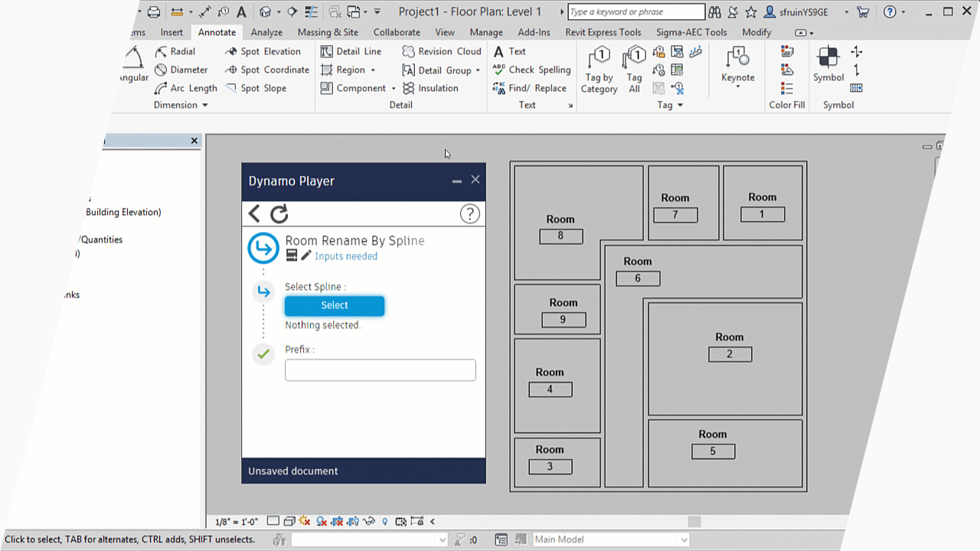
Task: Click the Tag All button
Action: [x=634, y=69]
